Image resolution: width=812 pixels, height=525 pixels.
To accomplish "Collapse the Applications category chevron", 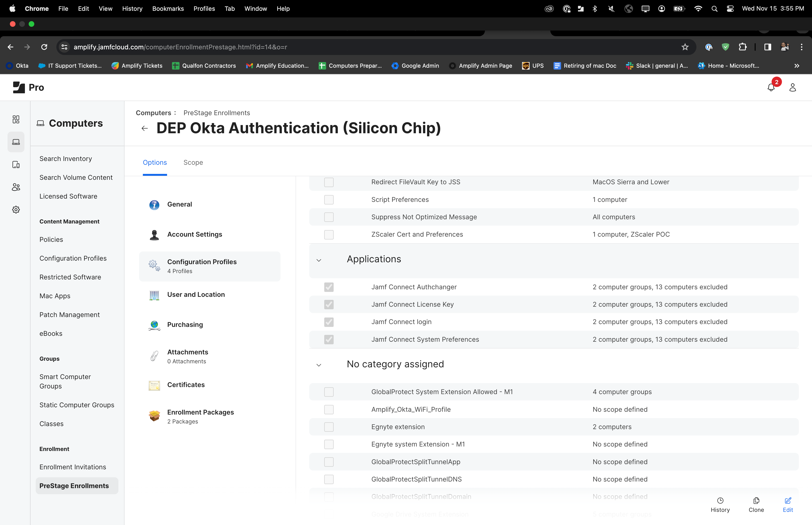I will click(x=319, y=260).
